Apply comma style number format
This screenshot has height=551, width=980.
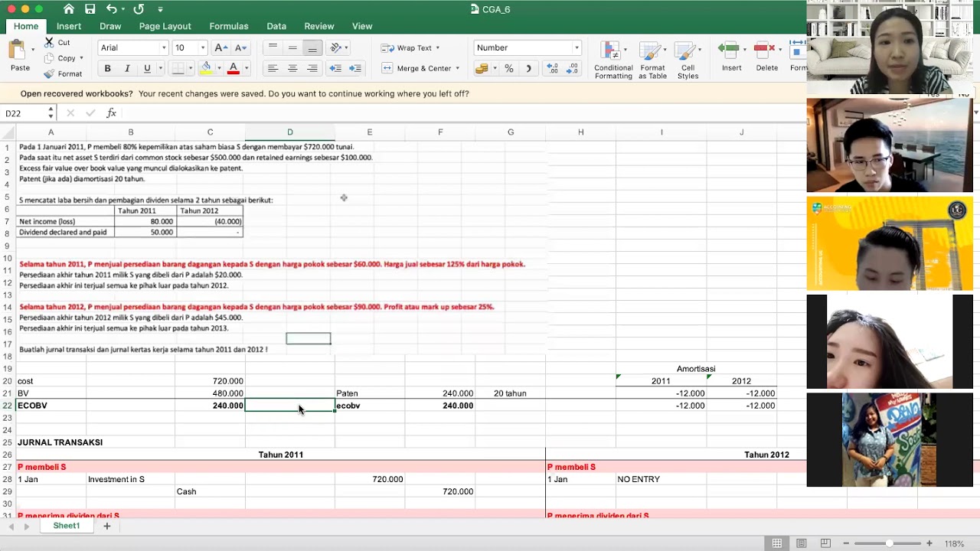528,68
